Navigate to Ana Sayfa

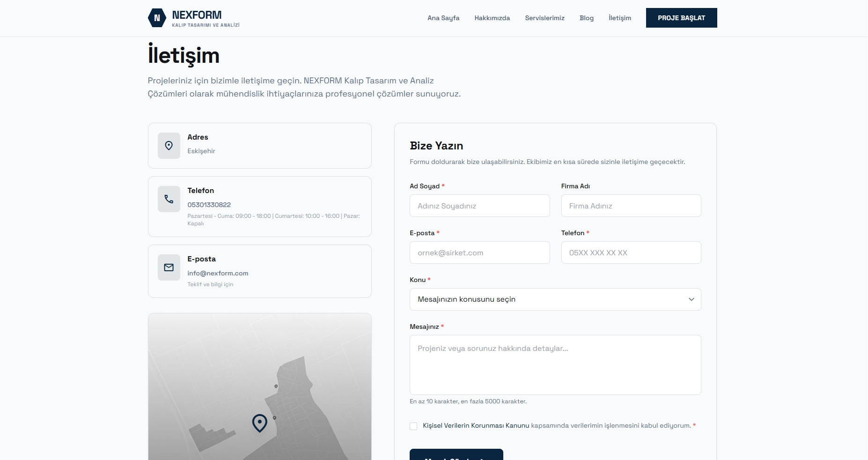[442, 18]
